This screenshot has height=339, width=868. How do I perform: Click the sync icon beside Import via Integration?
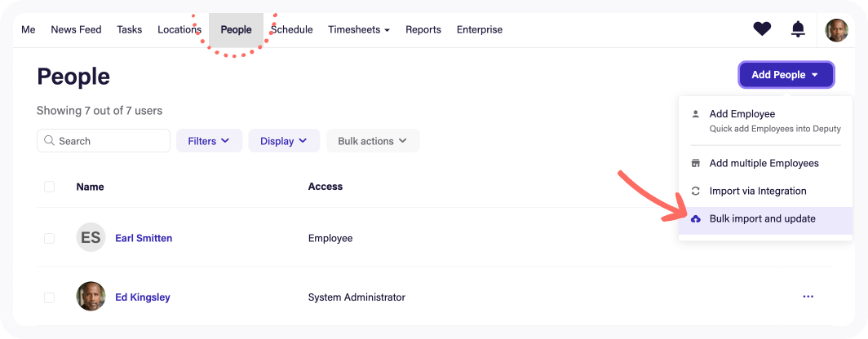(696, 191)
